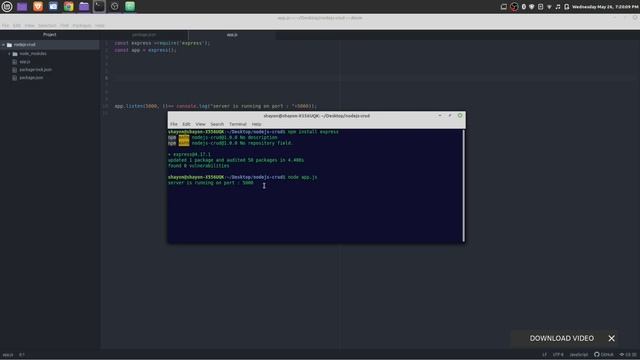Screen dimensions: 640x360
Task: Click the 'server is running on port' output
Action: 211,183
